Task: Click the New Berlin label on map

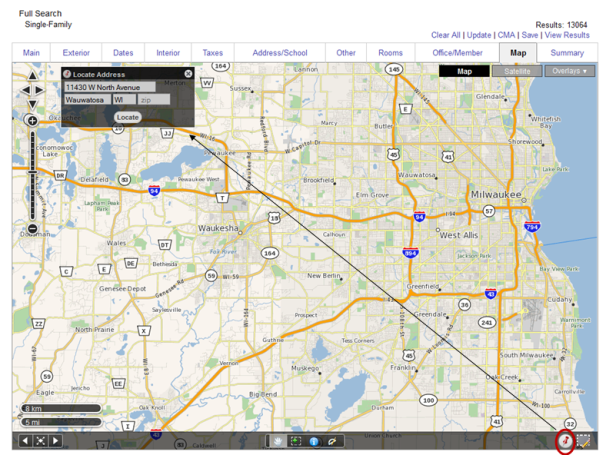Action: [324, 276]
